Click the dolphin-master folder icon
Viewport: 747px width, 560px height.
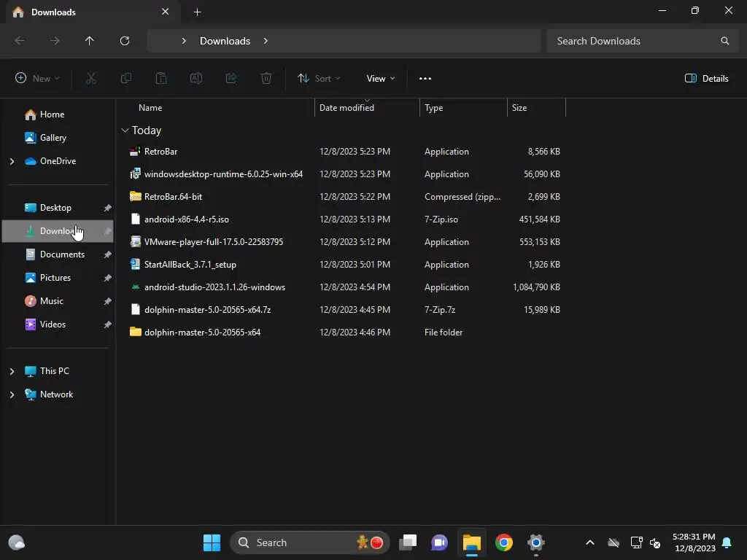135,332
